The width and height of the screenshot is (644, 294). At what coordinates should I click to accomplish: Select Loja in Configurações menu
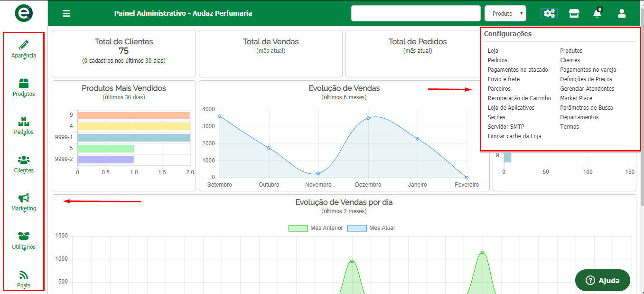[493, 51]
